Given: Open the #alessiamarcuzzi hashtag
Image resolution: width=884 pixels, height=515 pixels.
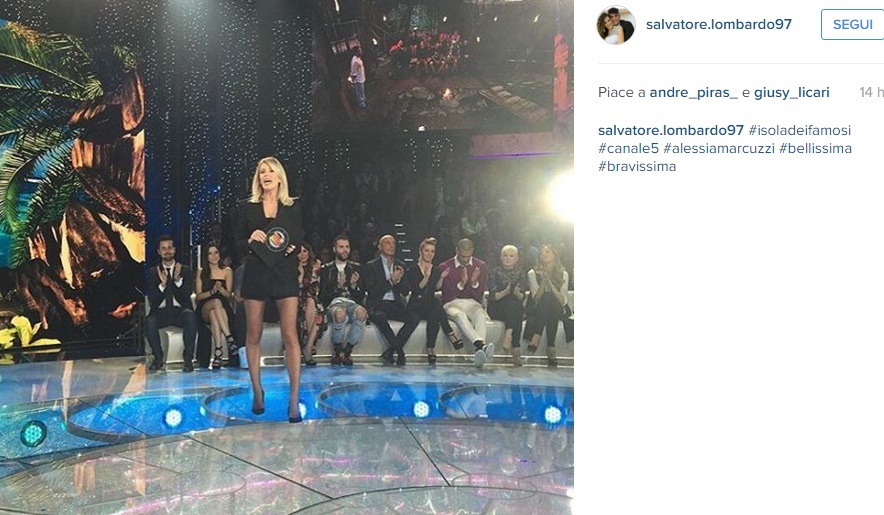Looking at the screenshot, I should (719, 148).
